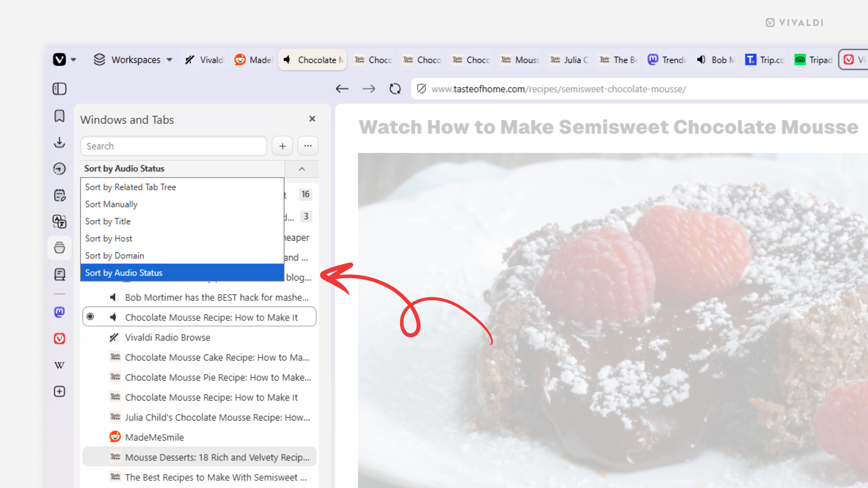Open the Workspaces dropdown

(x=133, y=60)
